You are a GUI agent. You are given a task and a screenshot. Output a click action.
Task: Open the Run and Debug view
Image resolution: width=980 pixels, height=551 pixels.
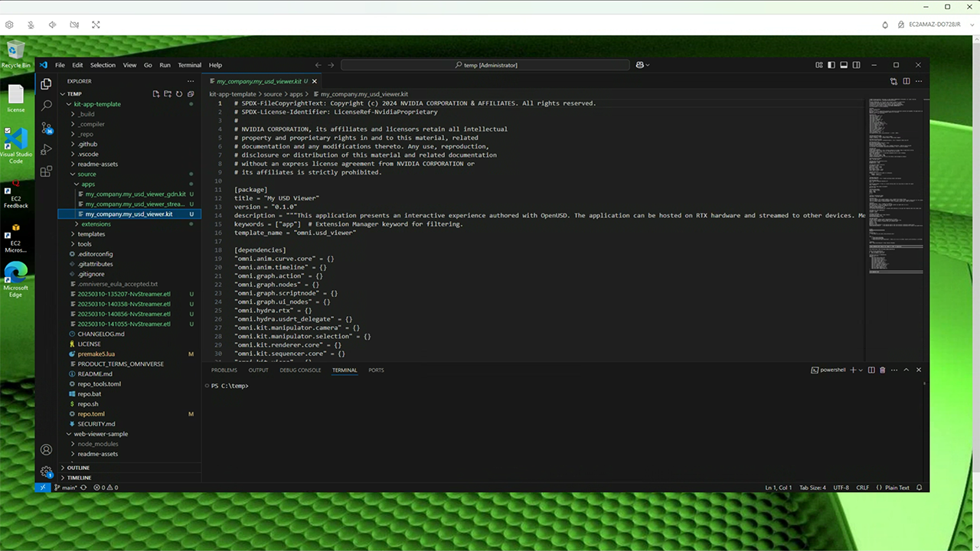tap(47, 149)
